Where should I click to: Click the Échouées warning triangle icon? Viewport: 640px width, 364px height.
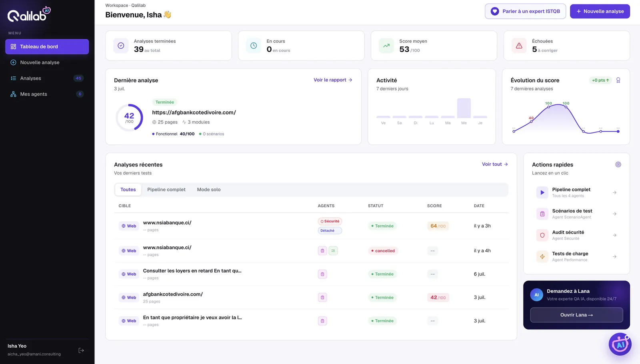(x=519, y=46)
